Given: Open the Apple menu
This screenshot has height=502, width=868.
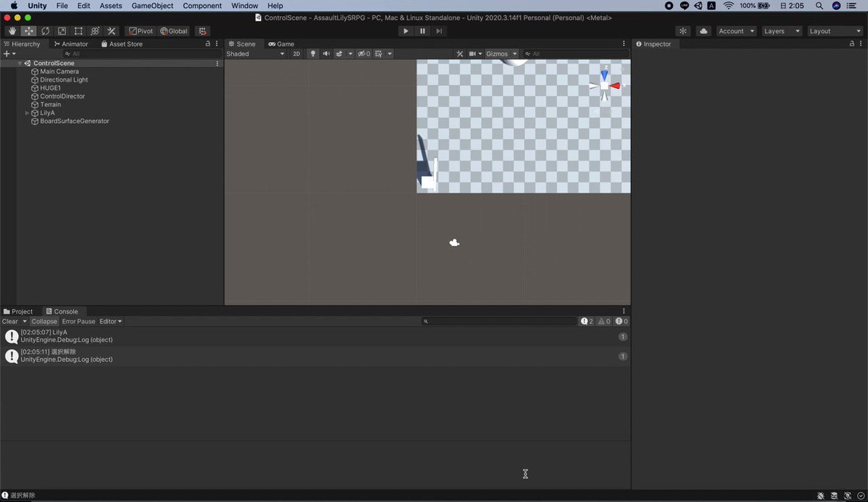Looking at the screenshot, I should (x=14, y=5).
